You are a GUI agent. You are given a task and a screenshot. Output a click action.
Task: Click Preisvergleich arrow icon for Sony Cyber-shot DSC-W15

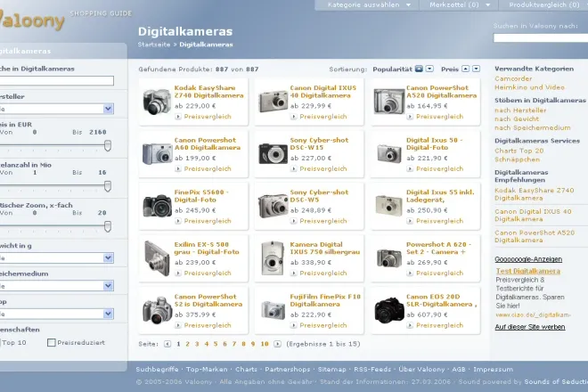(294, 168)
